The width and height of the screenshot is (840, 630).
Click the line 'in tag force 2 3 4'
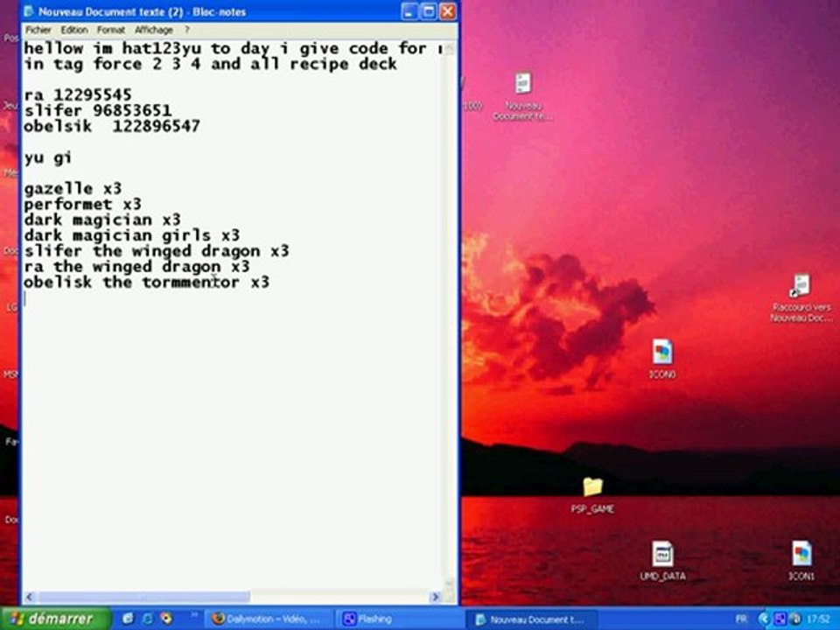point(211,64)
